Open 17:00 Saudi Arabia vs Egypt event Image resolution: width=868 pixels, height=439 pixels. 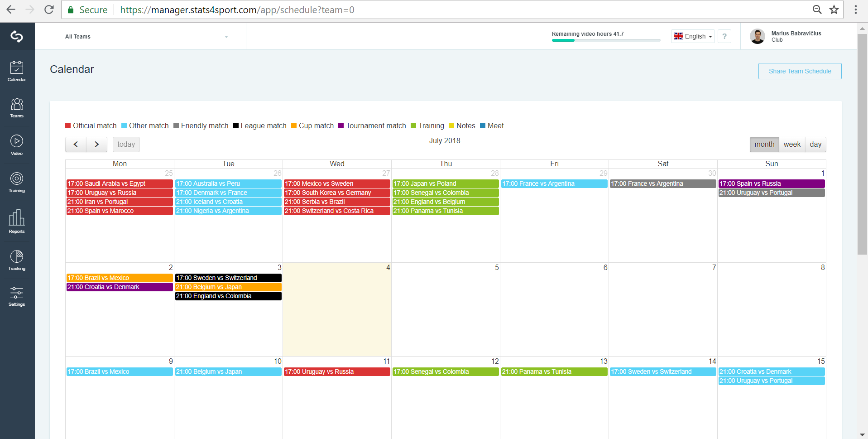click(120, 183)
